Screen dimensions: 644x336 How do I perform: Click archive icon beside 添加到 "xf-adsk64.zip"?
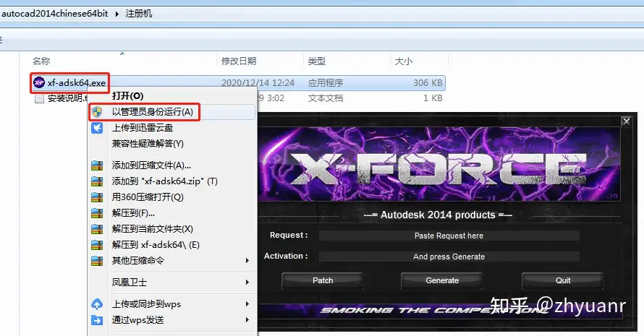pyautogui.click(x=97, y=181)
